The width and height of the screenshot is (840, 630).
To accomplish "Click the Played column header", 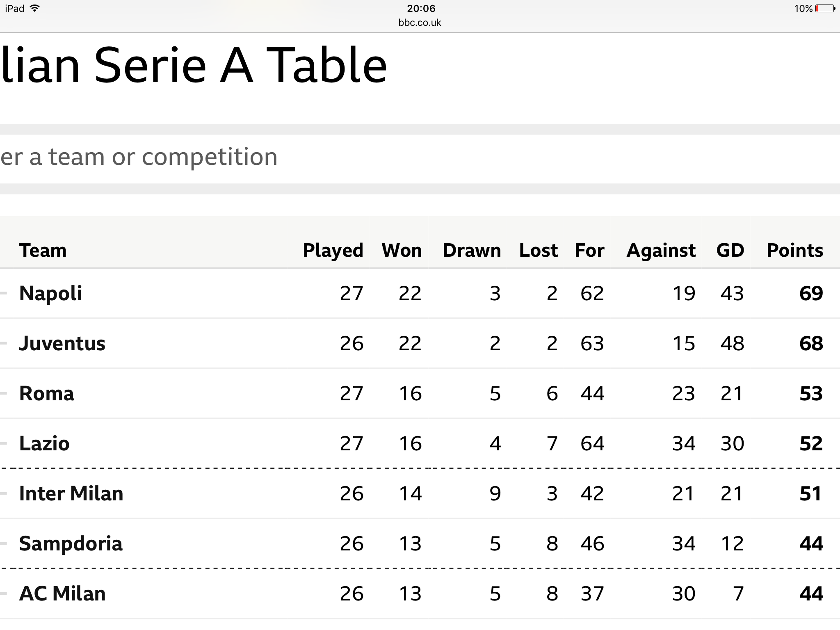I will 333,251.
